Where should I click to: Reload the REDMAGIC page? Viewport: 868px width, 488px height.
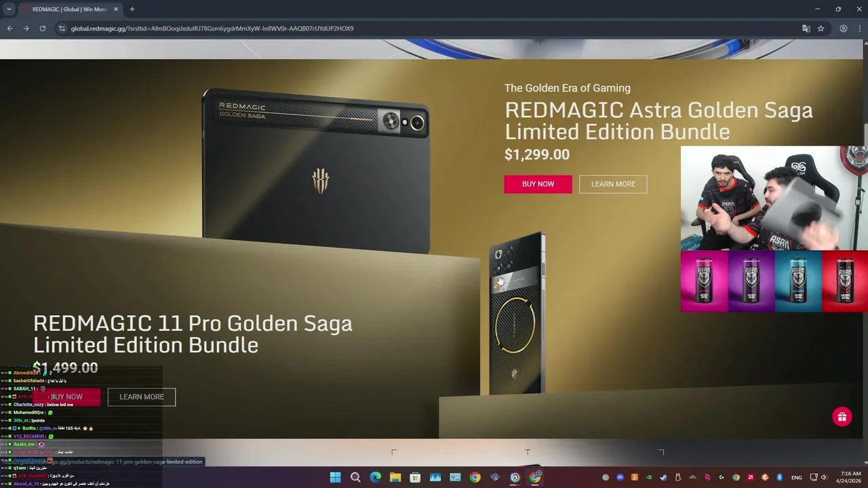(43, 28)
